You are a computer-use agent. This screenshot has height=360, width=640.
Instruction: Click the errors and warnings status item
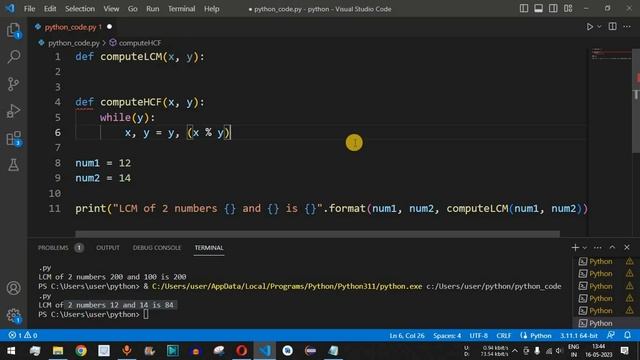click(23, 336)
